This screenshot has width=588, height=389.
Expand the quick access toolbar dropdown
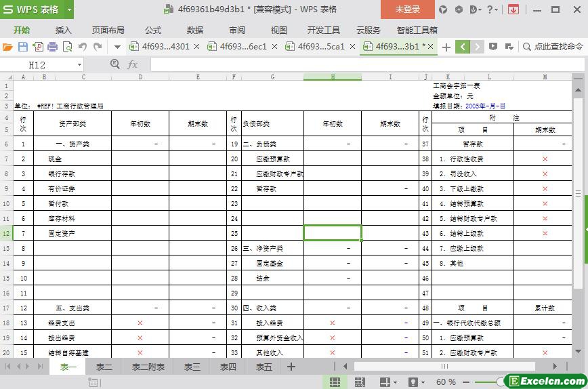(117, 47)
